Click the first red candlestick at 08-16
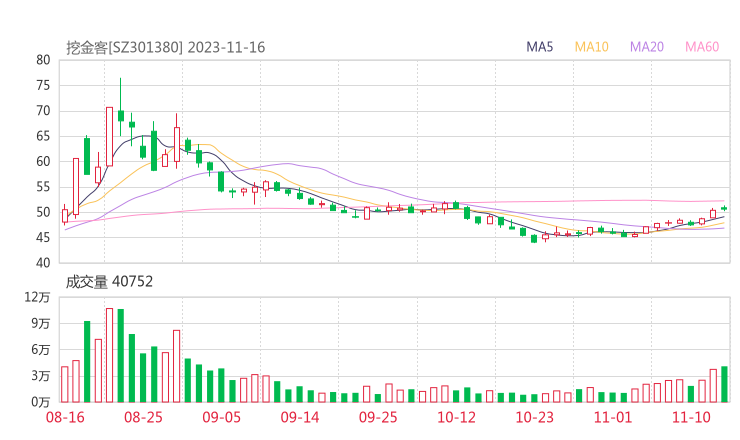The height and width of the screenshot is (440, 740). coord(65,215)
